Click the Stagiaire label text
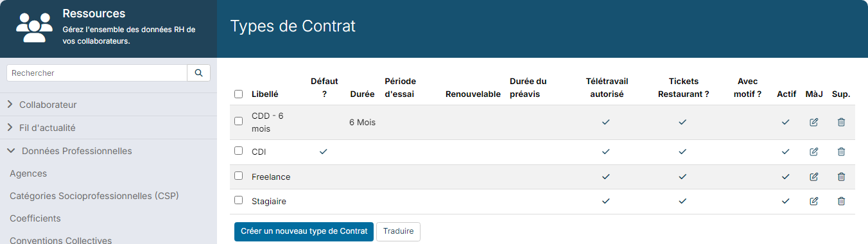The width and height of the screenshot is (868, 244). point(269,201)
